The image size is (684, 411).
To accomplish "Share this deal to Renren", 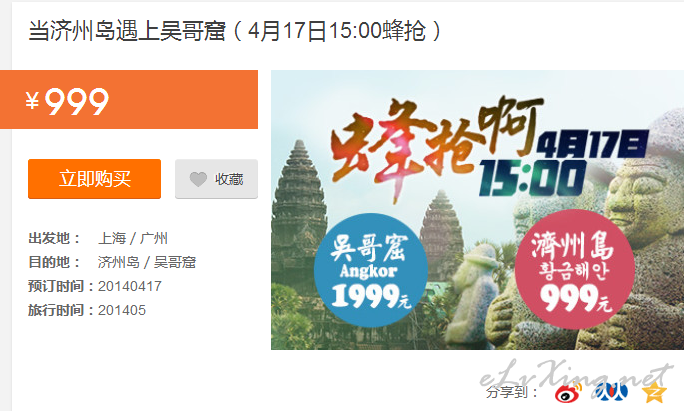I will [611, 391].
